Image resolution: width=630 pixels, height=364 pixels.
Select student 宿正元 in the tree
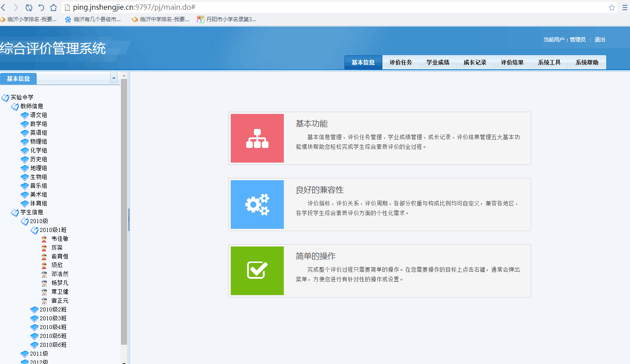coord(60,300)
